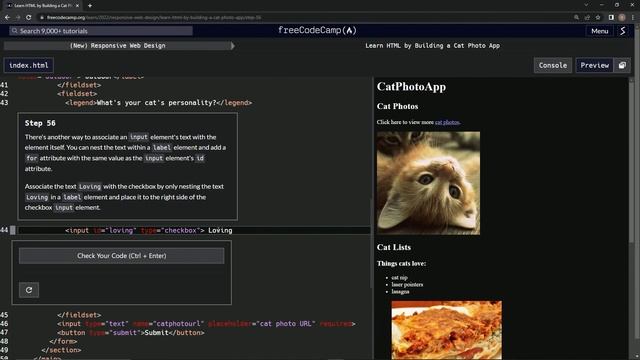This screenshot has height=360, width=640.
Task: Click the search magnifier icon in freeCodeCamp search
Action: 15,31
